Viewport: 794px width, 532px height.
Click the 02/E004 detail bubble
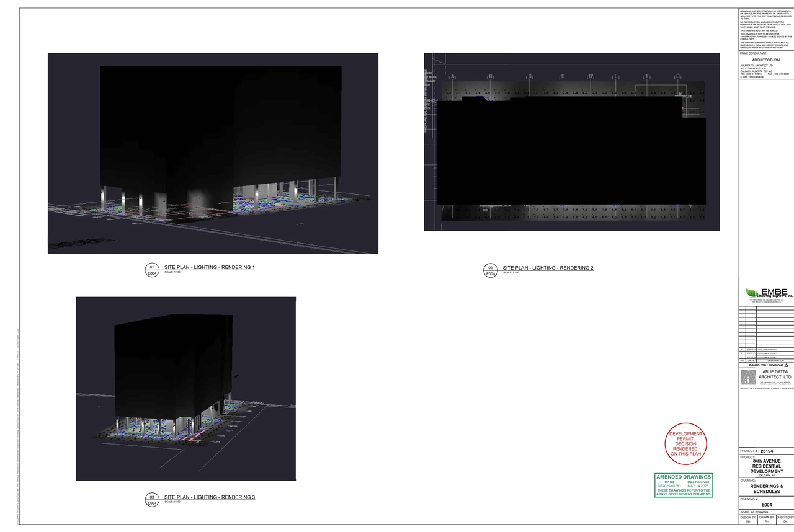[x=491, y=270]
